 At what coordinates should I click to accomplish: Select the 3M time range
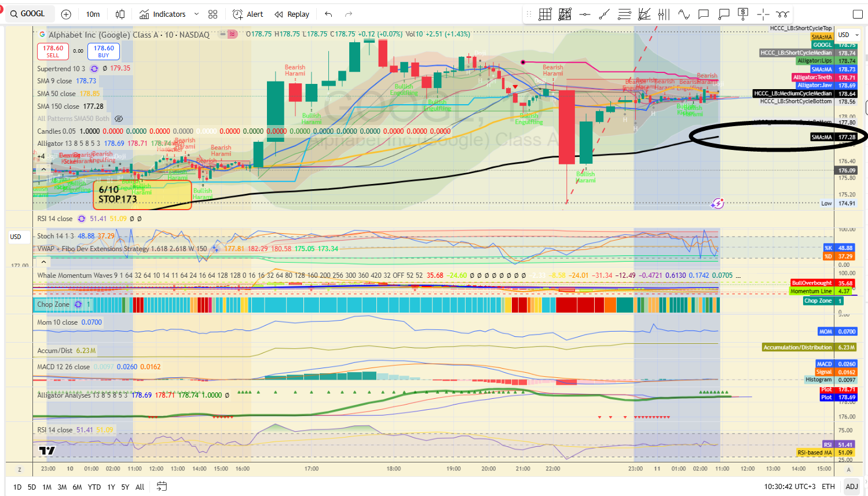[62, 487]
